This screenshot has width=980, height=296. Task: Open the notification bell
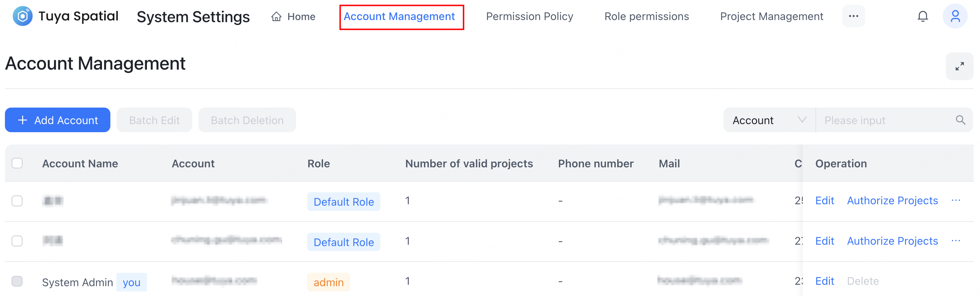click(x=923, y=17)
